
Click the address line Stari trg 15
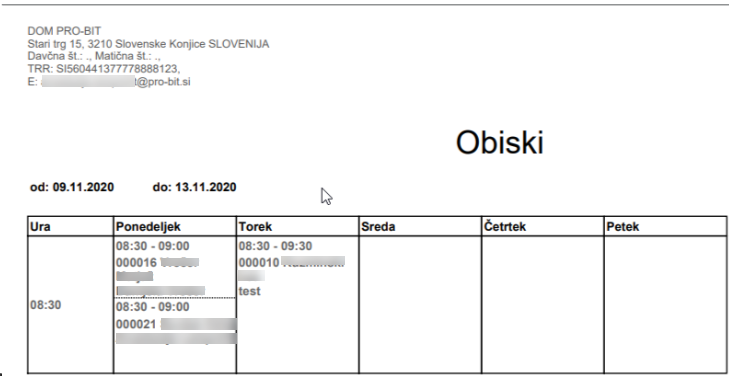pyautogui.click(x=148, y=44)
